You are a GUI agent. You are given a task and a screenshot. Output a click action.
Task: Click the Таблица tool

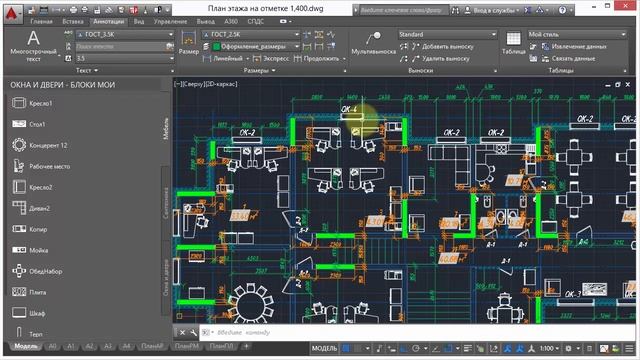tap(513, 43)
